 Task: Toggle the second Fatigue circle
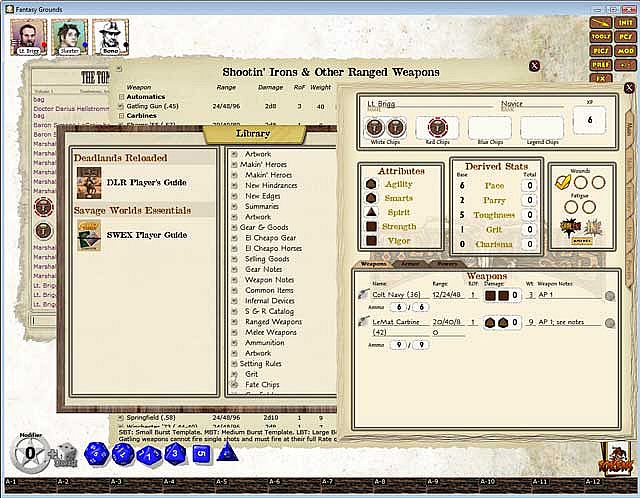click(589, 207)
